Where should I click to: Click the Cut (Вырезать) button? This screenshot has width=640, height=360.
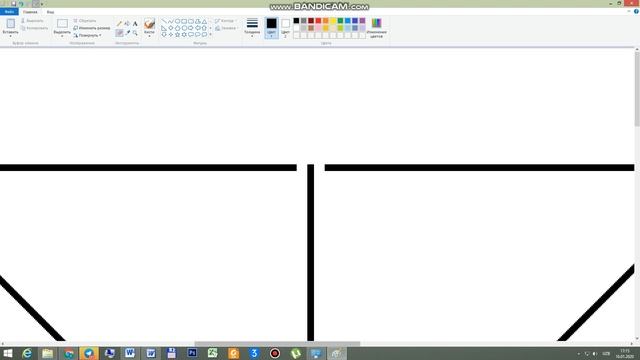click(x=32, y=21)
